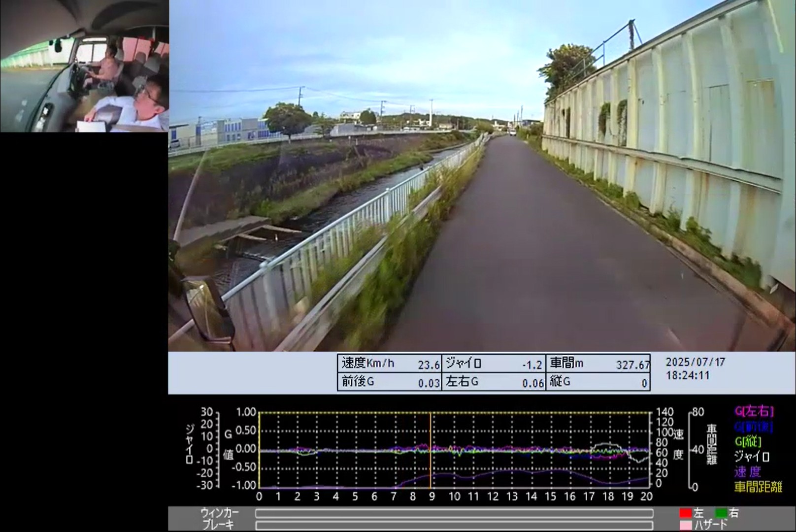Click the 速度 legend label

tap(747, 472)
